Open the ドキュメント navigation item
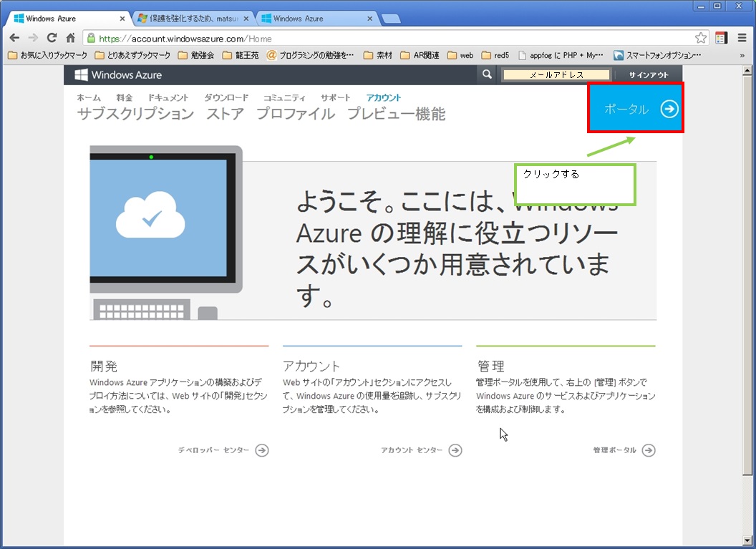The image size is (756, 549). (168, 97)
